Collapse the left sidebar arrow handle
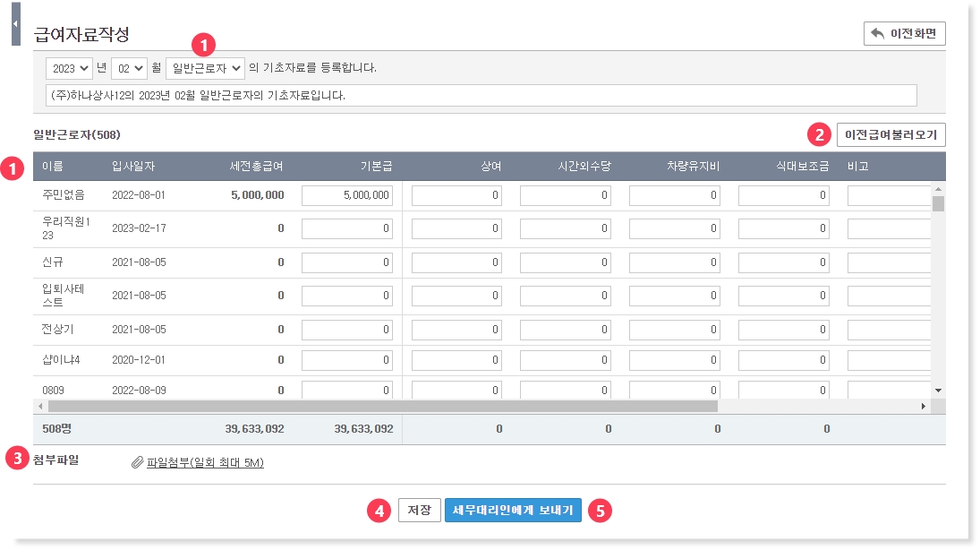980x550 pixels. point(15,23)
